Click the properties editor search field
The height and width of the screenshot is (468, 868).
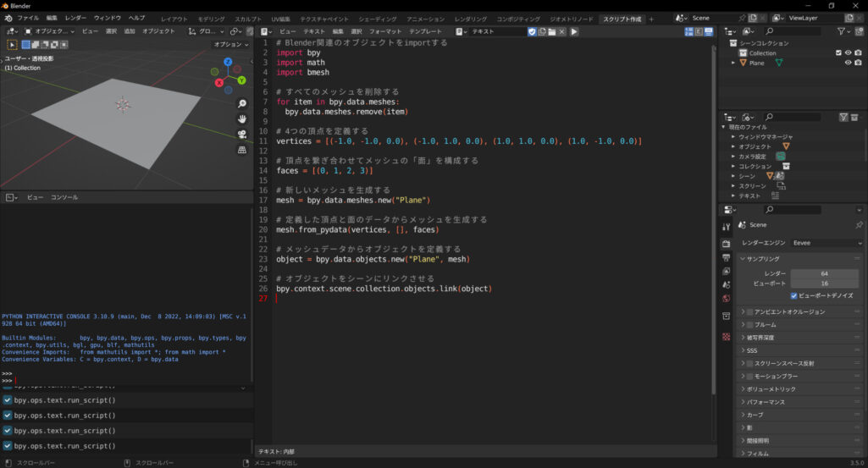(792, 210)
